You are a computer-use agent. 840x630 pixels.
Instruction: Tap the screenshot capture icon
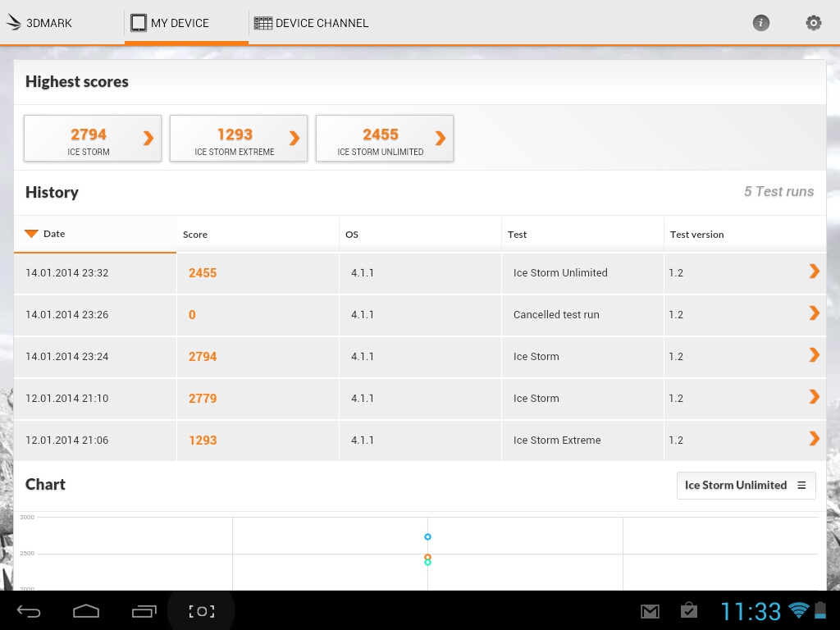(x=202, y=611)
